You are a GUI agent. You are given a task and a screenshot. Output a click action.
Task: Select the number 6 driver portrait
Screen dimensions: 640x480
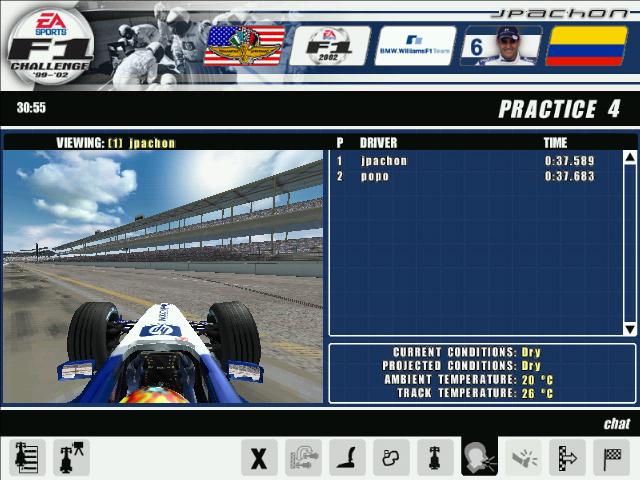click(x=501, y=46)
